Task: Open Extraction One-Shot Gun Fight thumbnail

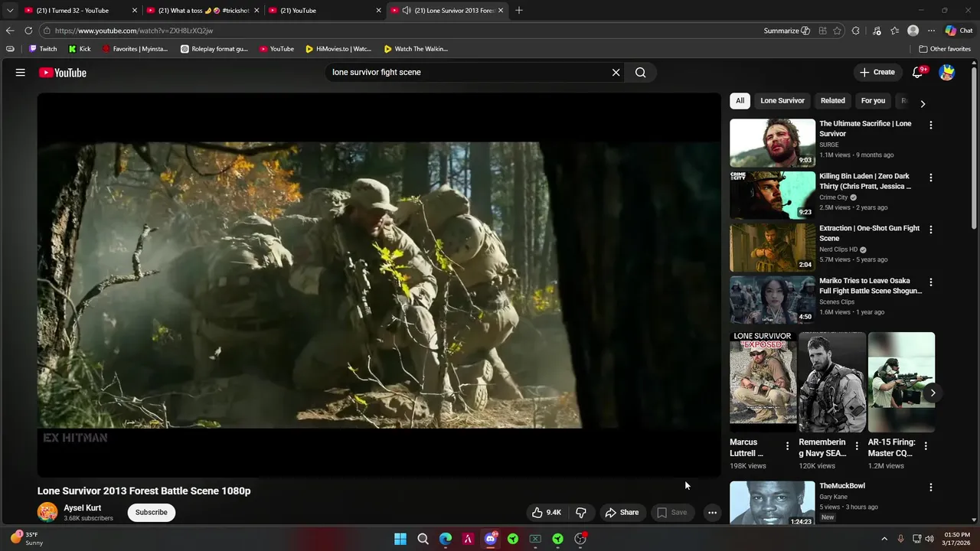Action: [773, 247]
